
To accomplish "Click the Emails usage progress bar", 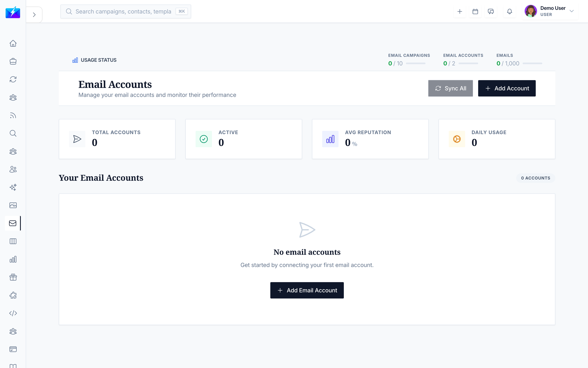I will [532, 64].
